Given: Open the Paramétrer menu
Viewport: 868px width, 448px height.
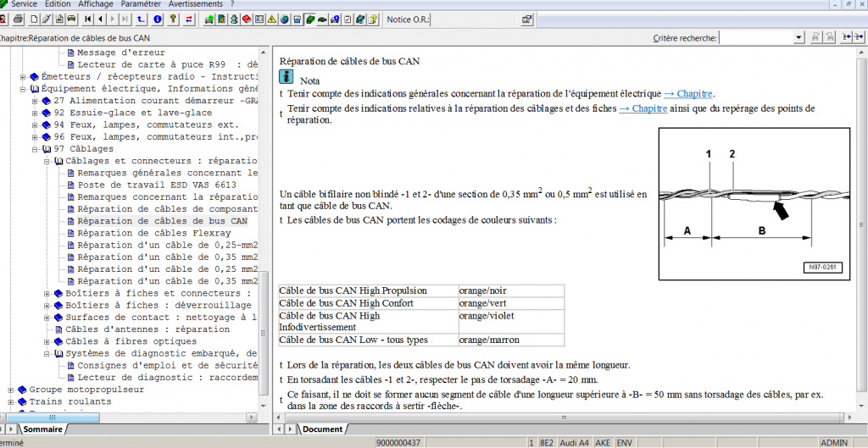Looking at the screenshot, I should pyautogui.click(x=141, y=4).
